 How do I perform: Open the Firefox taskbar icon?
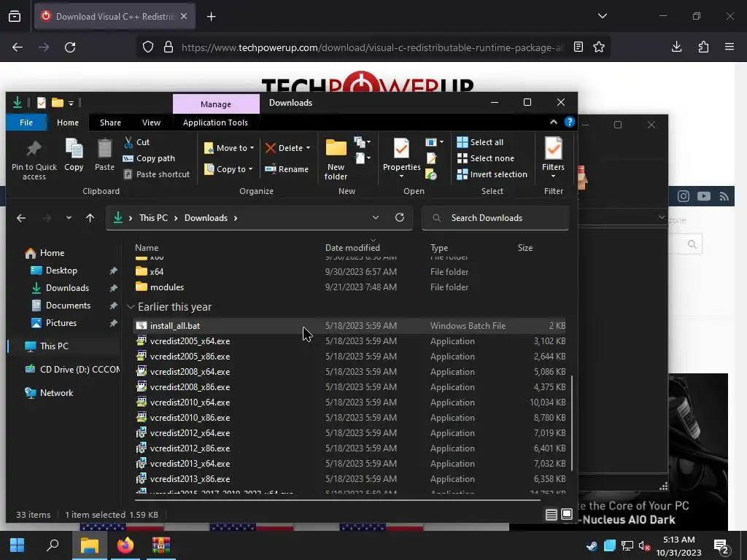[125, 545]
